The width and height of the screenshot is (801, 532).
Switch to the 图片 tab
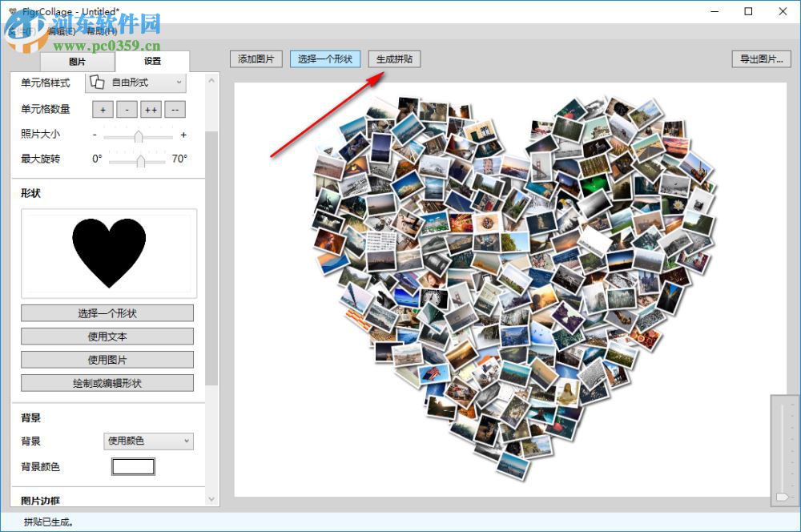(x=77, y=61)
